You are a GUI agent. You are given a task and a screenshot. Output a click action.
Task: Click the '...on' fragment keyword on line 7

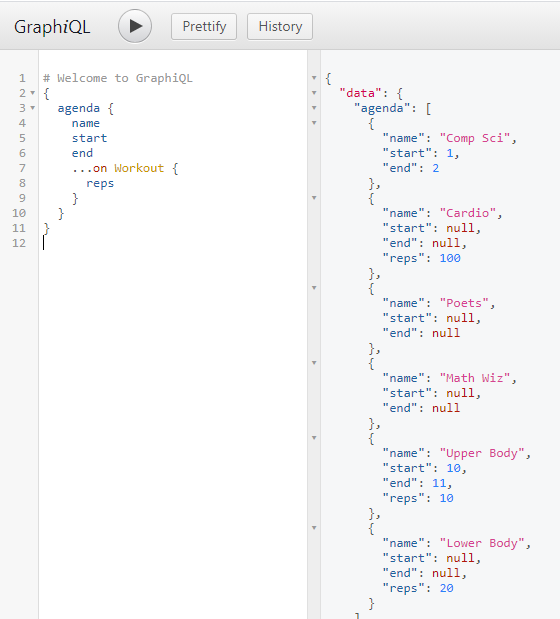pos(89,168)
